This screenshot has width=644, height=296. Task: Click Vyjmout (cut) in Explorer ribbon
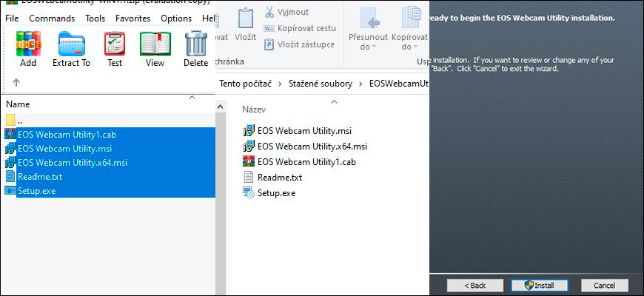click(x=286, y=12)
